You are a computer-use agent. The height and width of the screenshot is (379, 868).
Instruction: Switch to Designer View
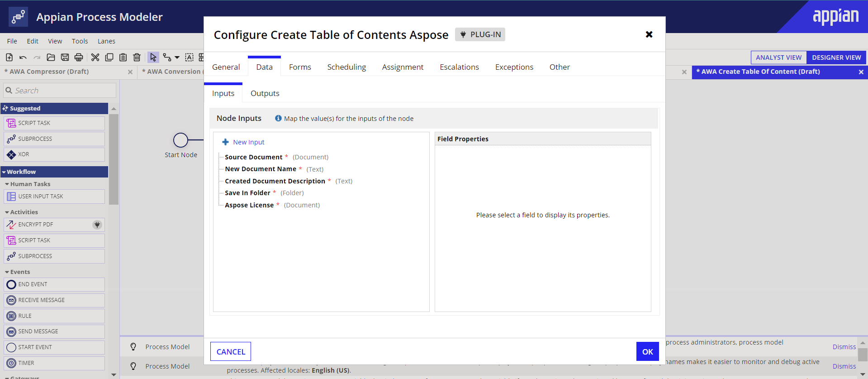coord(836,58)
